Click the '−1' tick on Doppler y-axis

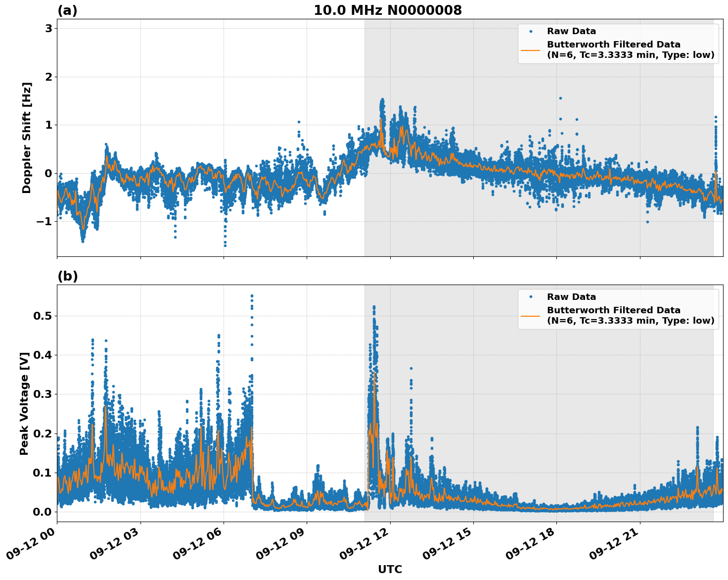44,221
